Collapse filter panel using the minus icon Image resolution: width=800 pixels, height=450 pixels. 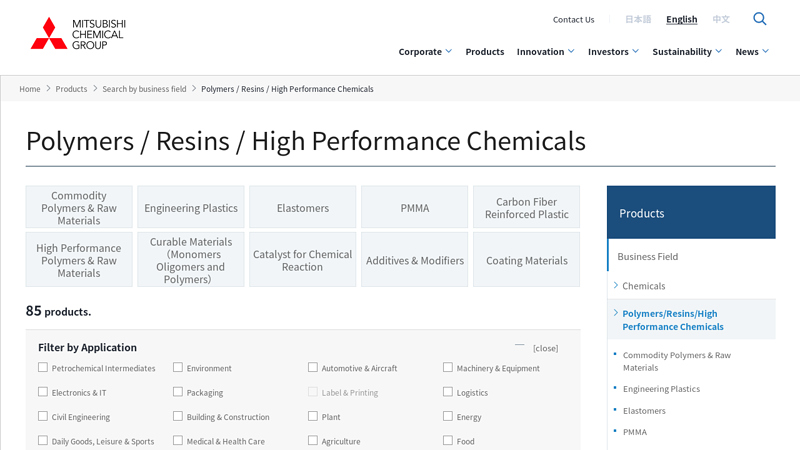point(519,345)
